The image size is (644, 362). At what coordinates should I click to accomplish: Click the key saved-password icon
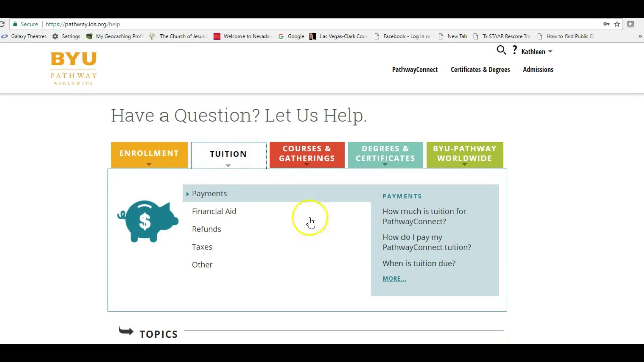[606, 24]
